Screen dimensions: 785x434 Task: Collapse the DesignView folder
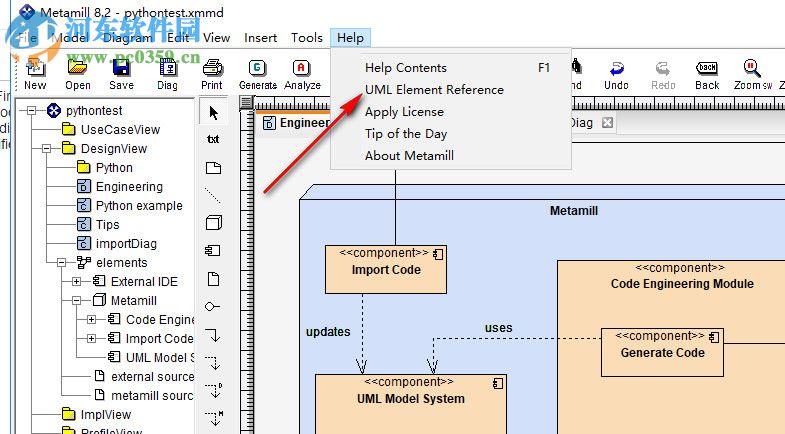tap(47, 149)
